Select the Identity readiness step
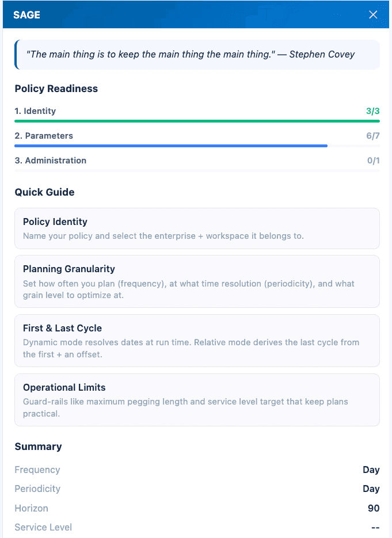 point(35,111)
